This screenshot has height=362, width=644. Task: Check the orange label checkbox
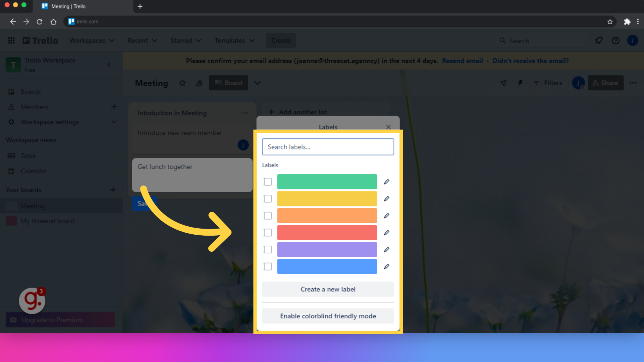point(268,216)
